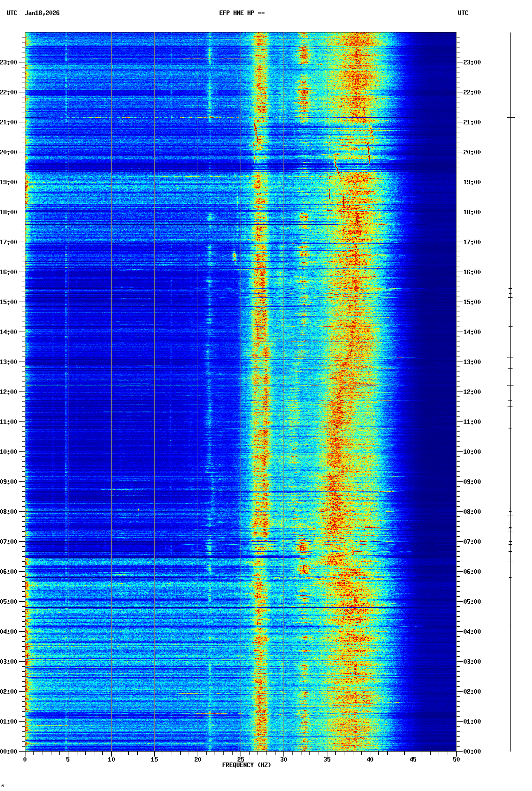
Task: Click the 5 tick on frequency axis
Action: click(x=68, y=759)
